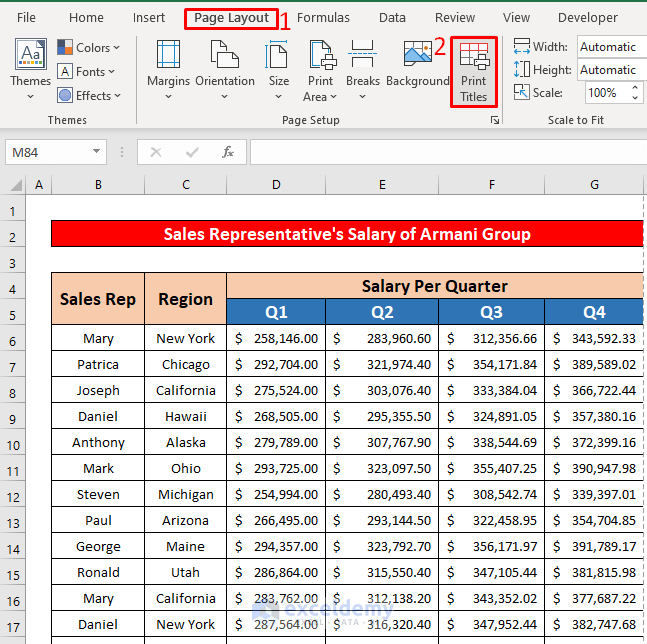Click the Insert Function fx icon
Viewport: 647px width, 644px height.
pos(228,152)
